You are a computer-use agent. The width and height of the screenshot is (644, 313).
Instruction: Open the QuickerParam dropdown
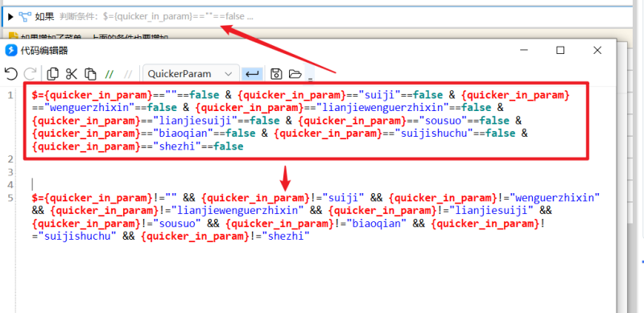point(191,74)
